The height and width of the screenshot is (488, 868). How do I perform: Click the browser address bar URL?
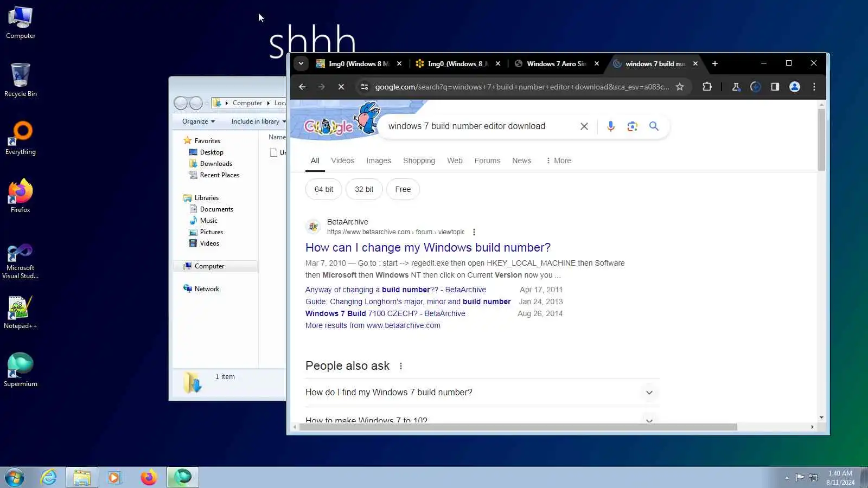[522, 87]
